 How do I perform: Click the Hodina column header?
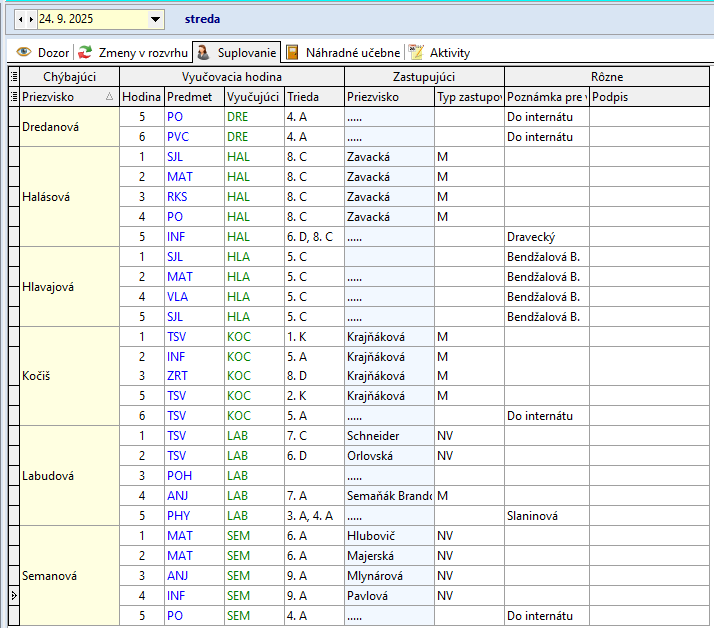(141, 97)
